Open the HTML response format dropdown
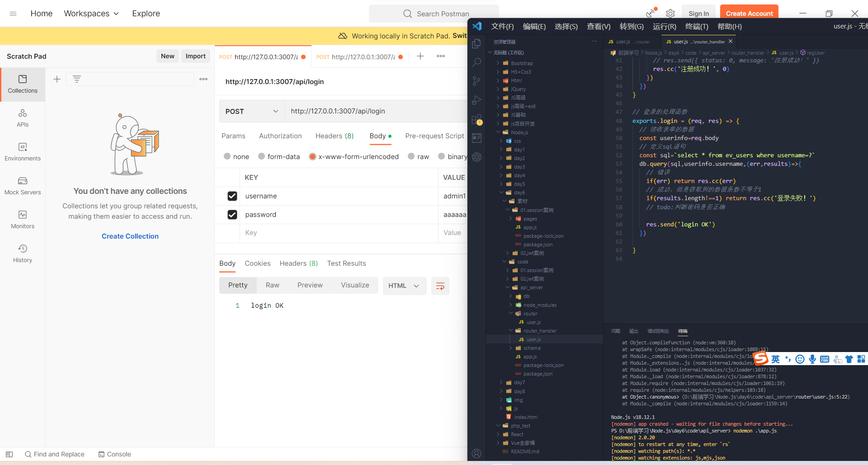868x465 pixels. 405,286
